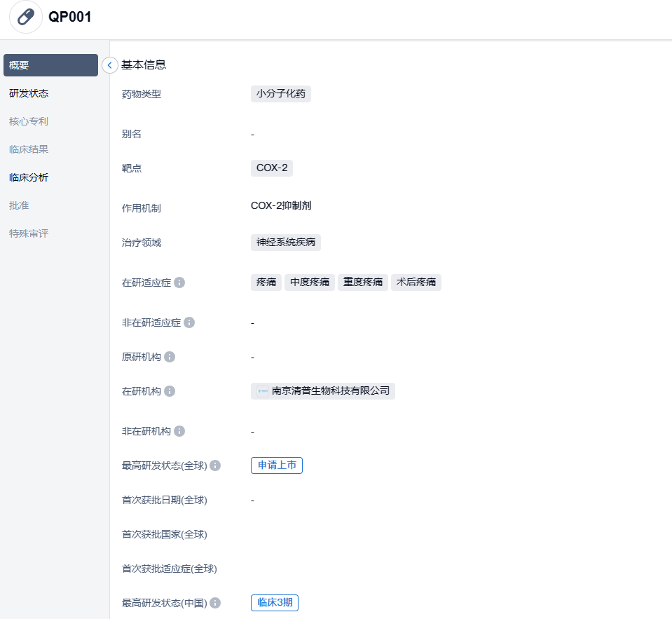
Task: Click the COX-2 target tag
Action: tap(272, 168)
